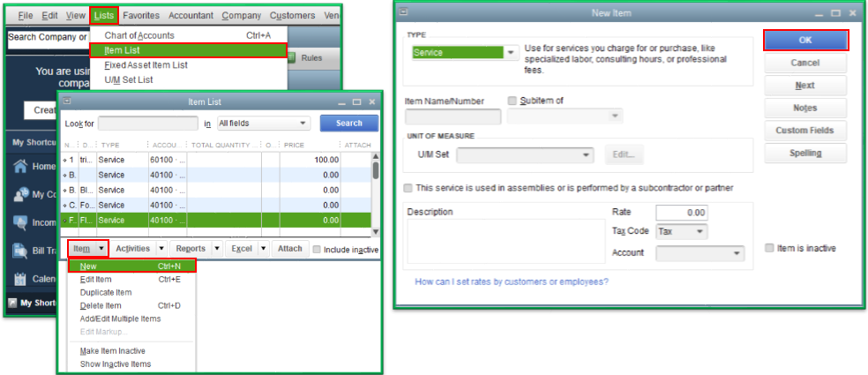The image size is (868, 375).
Task: Choose Chart of Accounts from Lists menu
Action: point(188,35)
